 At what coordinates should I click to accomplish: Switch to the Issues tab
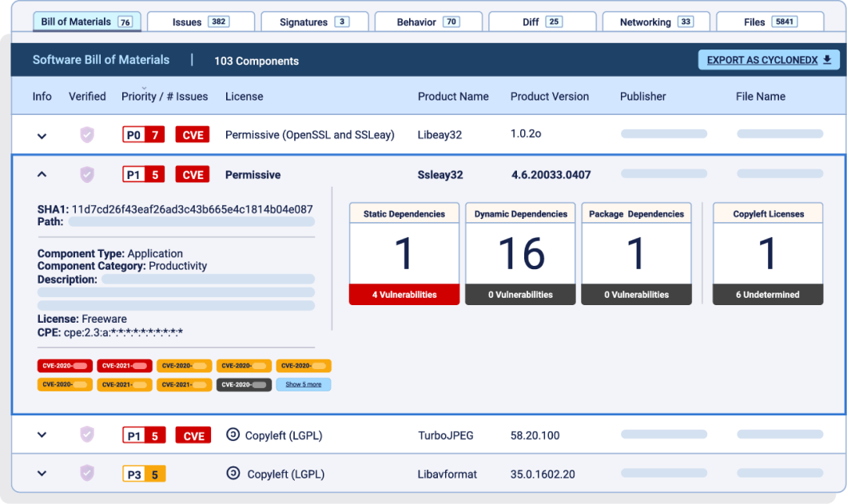[201, 22]
